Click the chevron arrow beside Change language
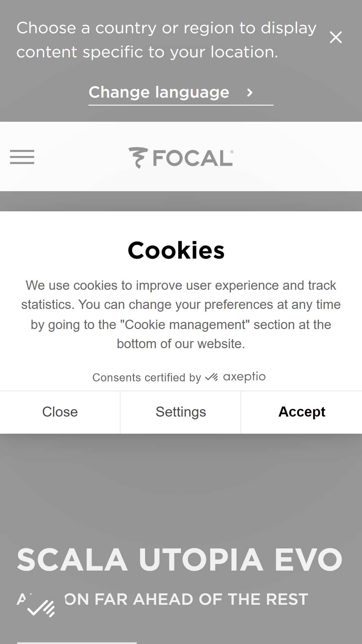Viewport: 362px width, 644px height. click(250, 93)
